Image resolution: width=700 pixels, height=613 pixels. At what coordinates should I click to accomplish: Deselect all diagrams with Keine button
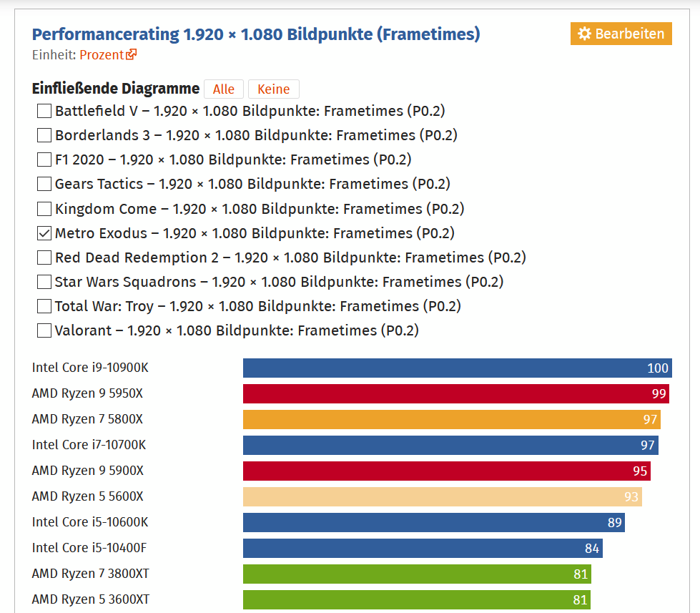tap(274, 89)
